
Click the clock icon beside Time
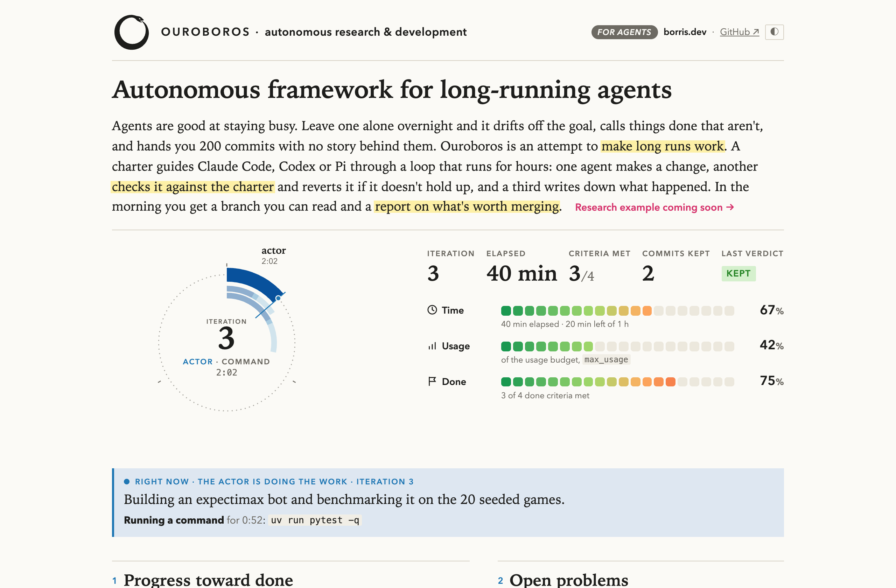pos(432,310)
